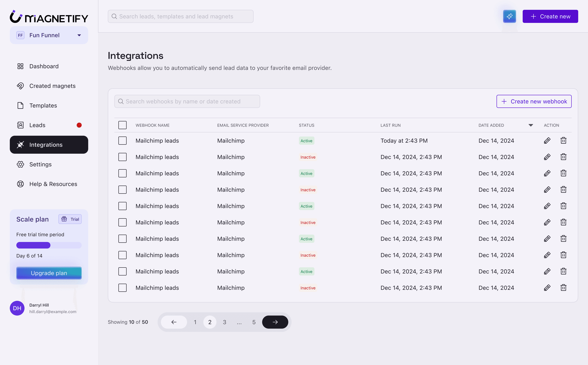588x365 pixels.
Task: Check the first Mailchimp leads row checkbox
Action: coord(122,141)
